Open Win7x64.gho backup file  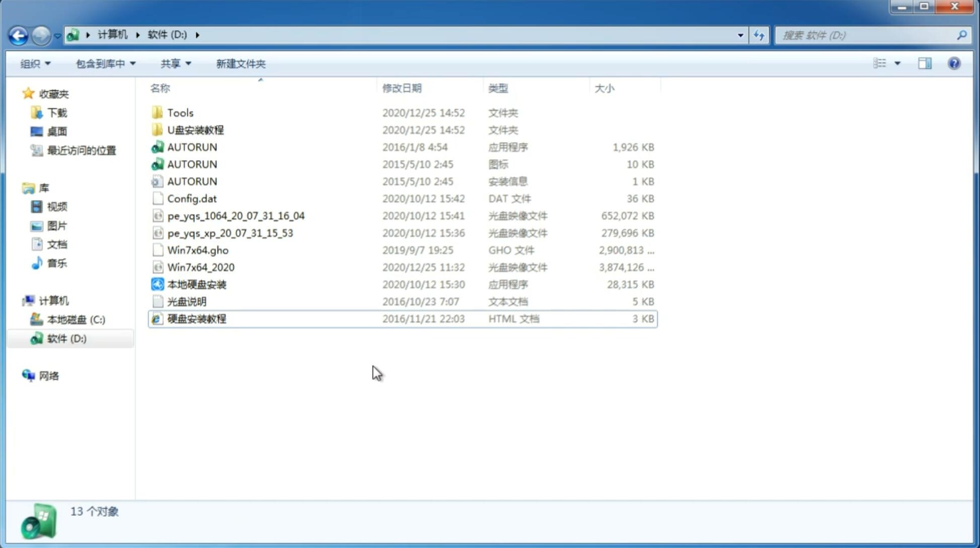tap(198, 250)
